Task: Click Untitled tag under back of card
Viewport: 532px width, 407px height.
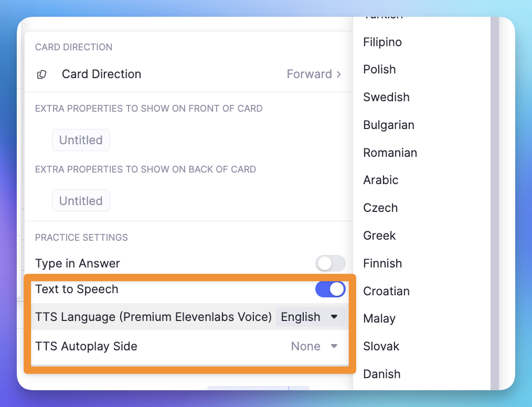Action: 81,201
